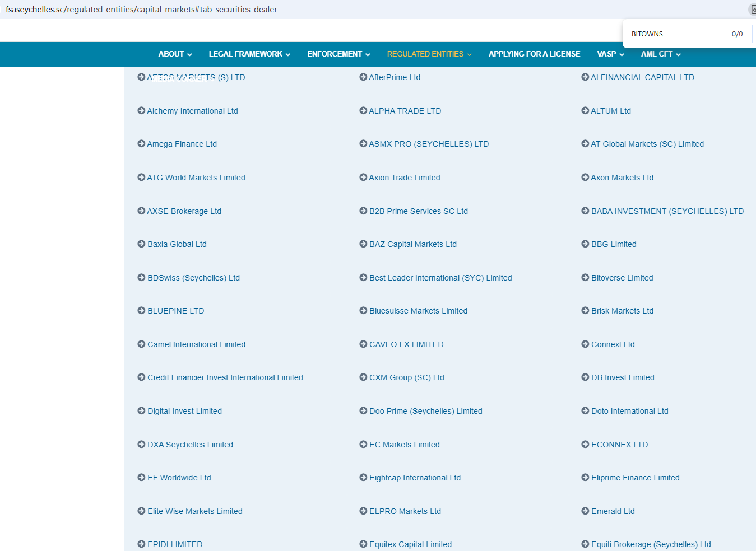Click the arrow icon beside Alchemy International Ltd
The height and width of the screenshot is (551, 756).
tap(141, 111)
